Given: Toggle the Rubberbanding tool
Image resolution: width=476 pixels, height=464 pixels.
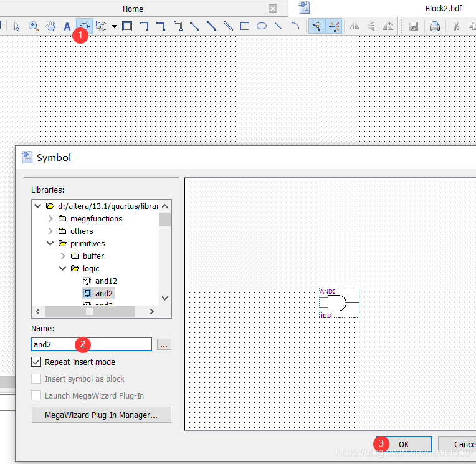Looking at the screenshot, I should pyautogui.click(x=334, y=26).
